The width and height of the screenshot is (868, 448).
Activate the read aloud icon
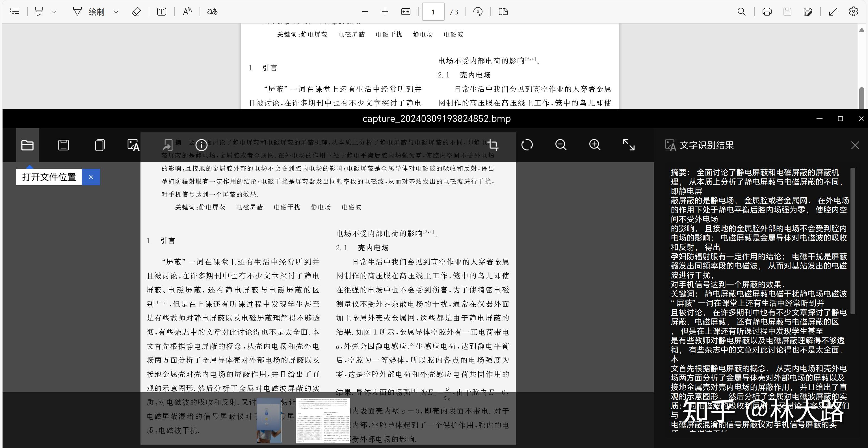click(x=187, y=12)
